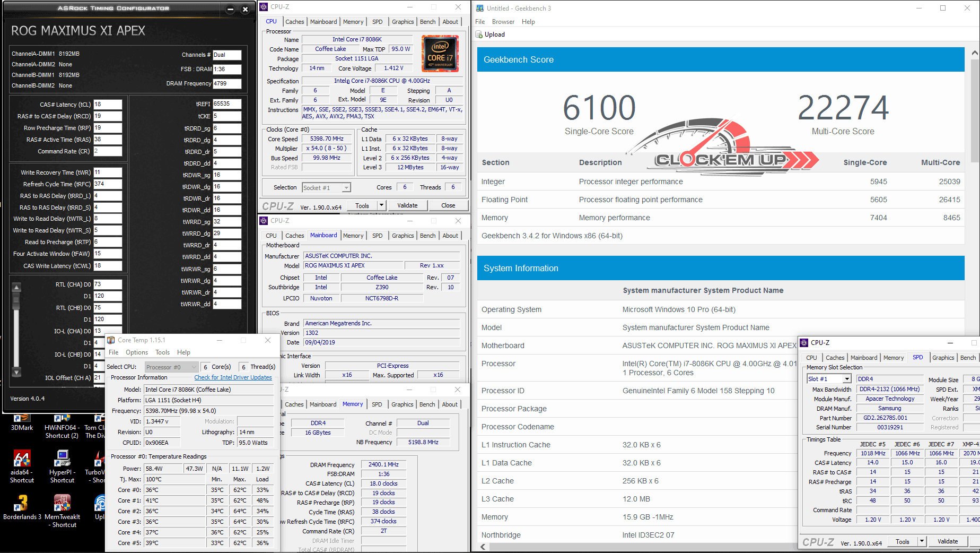Click the Upload icon in Geekbench
The image size is (980, 553).
pos(479,34)
